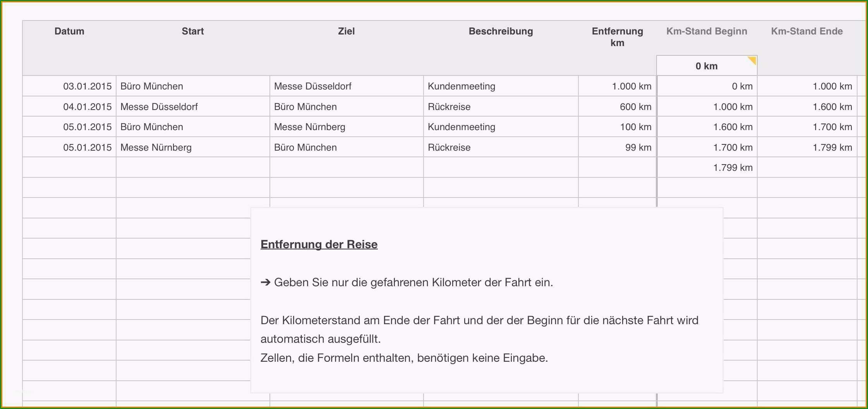Click 1.000 km under Km-Stand Ende
This screenshot has width=868, height=409.
(807, 86)
